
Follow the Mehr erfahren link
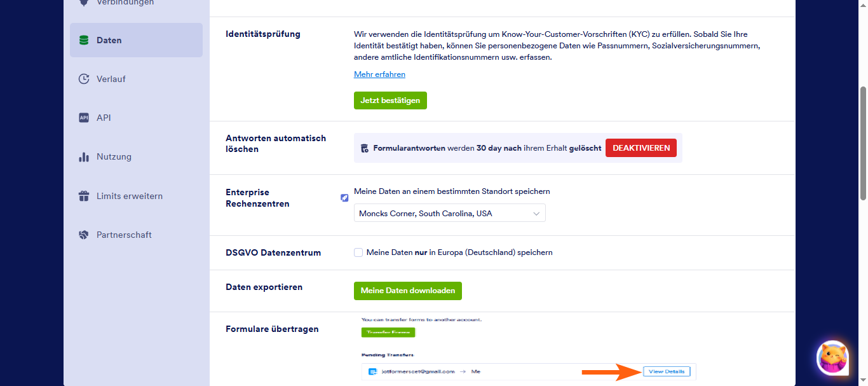pyautogui.click(x=379, y=74)
